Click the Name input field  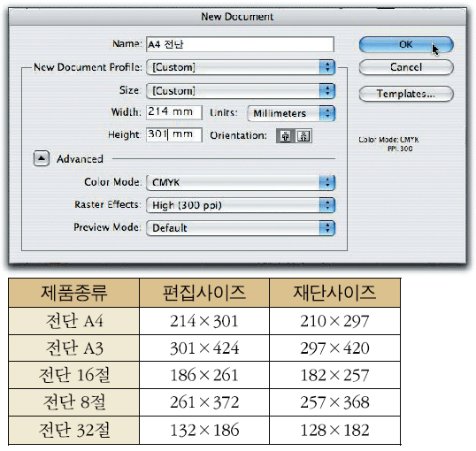tap(240, 44)
